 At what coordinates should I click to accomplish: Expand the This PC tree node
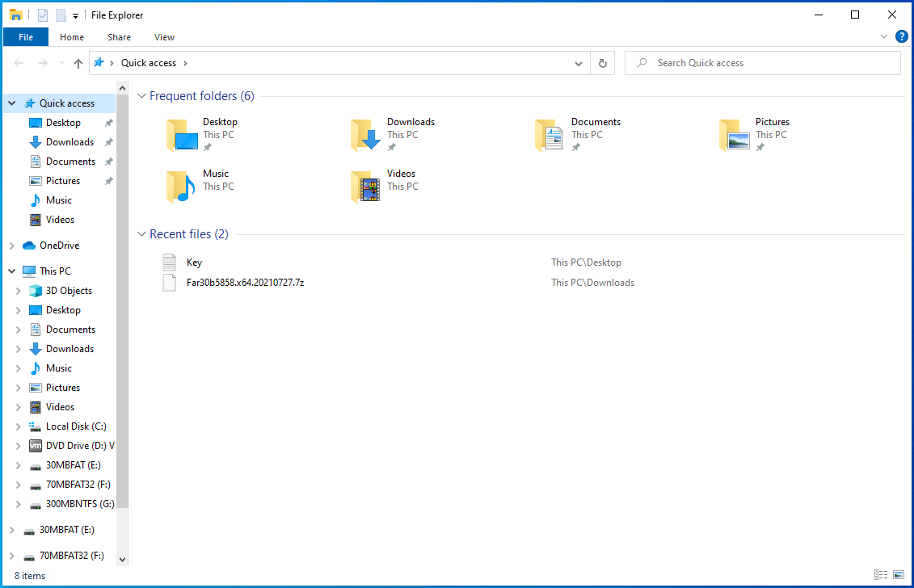(x=11, y=271)
